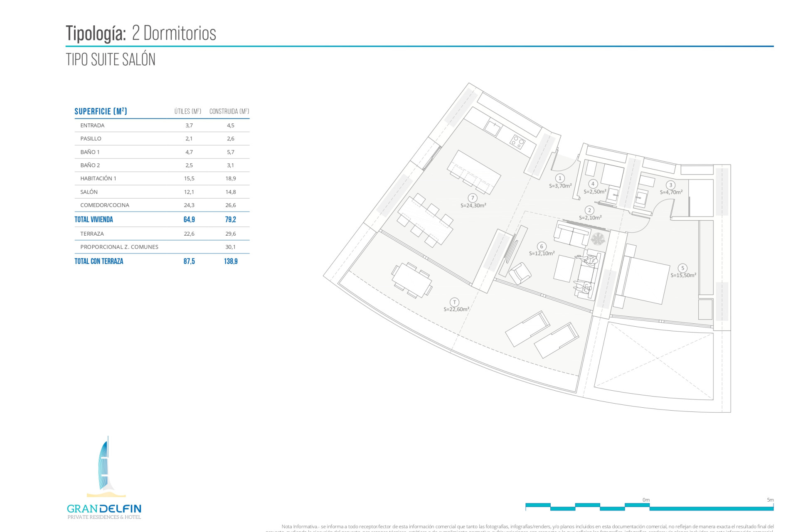Click the 'S=22,60m²' terrace area label
Viewport: 798px width, 532px height.
[456, 309]
